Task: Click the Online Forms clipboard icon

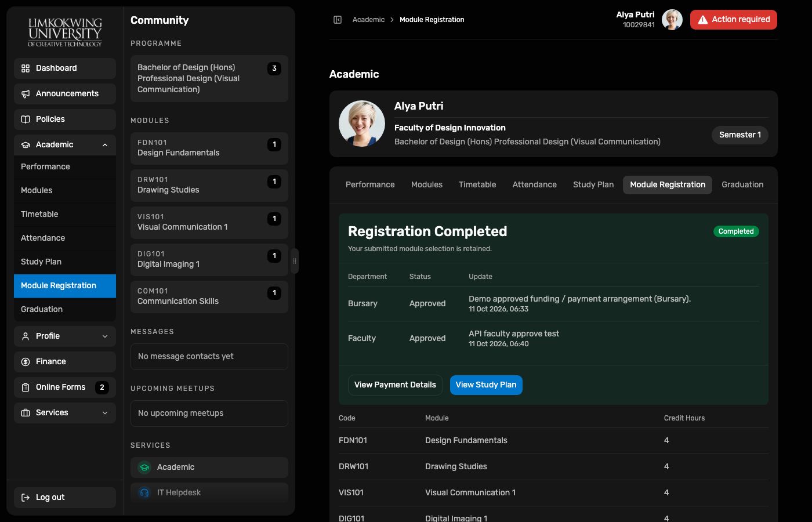Action: coord(26,387)
